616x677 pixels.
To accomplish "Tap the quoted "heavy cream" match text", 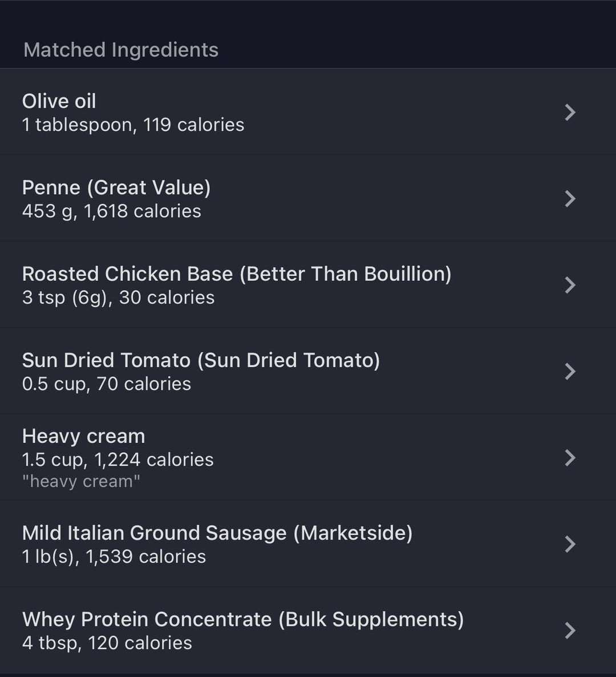I will (x=81, y=481).
